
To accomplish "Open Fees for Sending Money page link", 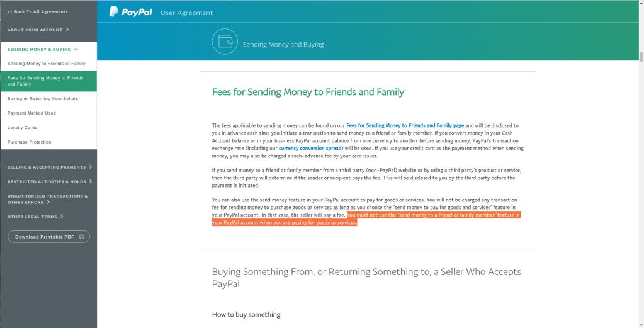I will 405,126.
